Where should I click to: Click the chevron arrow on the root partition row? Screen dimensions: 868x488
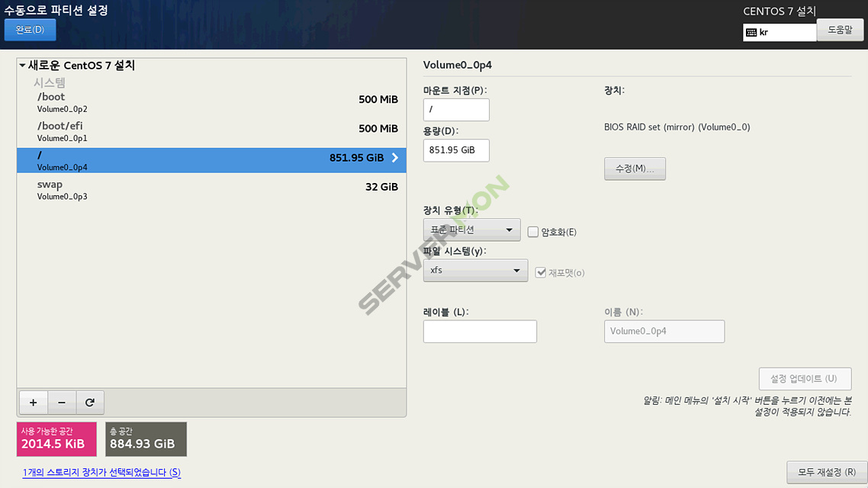pos(395,158)
